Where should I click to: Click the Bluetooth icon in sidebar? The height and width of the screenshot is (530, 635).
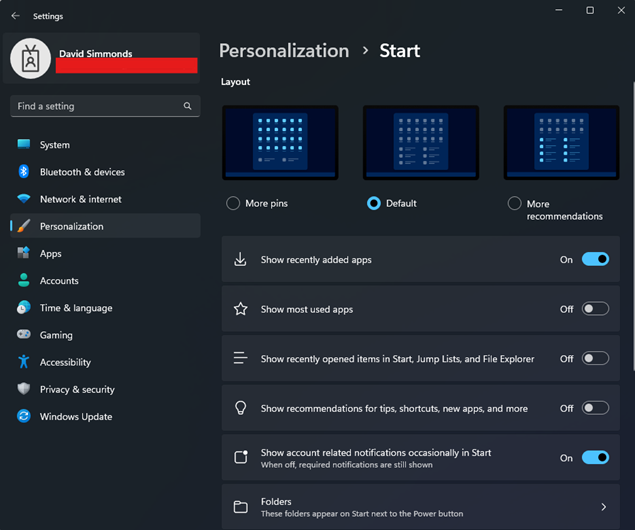23,172
